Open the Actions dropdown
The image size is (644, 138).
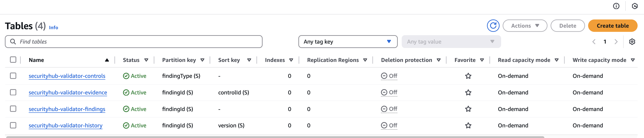[x=525, y=26]
